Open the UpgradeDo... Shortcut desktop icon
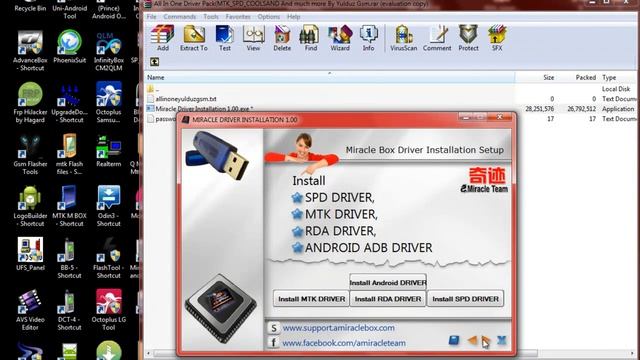The height and width of the screenshot is (360, 640). pos(69,103)
